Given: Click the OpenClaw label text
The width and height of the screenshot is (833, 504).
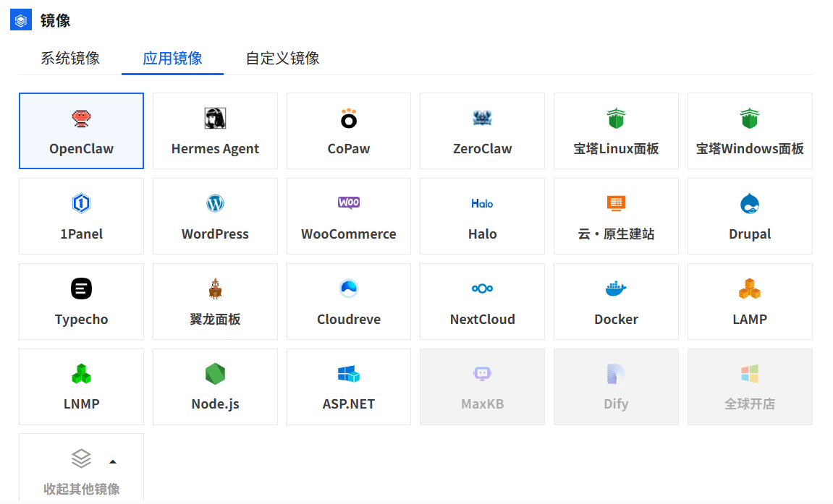Looking at the screenshot, I should tap(81, 148).
